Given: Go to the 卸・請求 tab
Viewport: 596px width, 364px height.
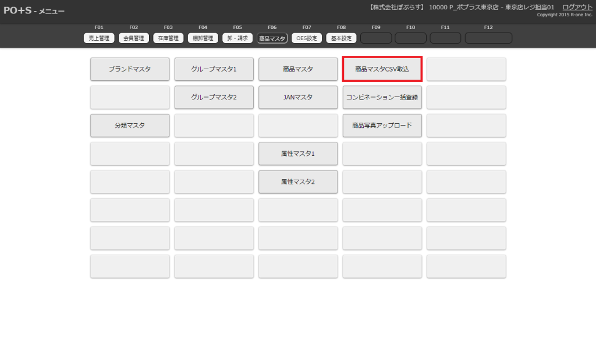Looking at the screenshot, I should click(x=237, y=38).
